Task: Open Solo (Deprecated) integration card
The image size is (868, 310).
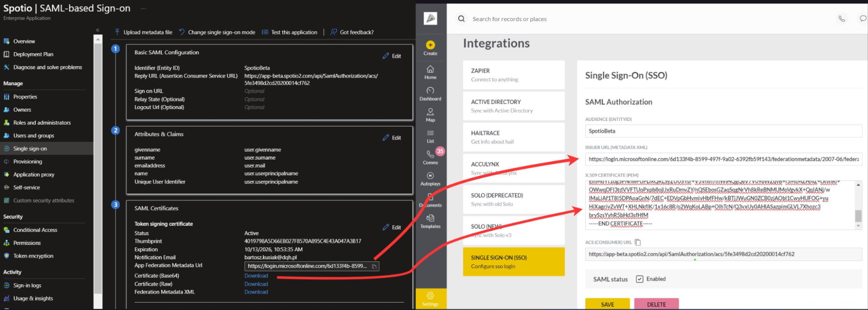Action: 514,200
